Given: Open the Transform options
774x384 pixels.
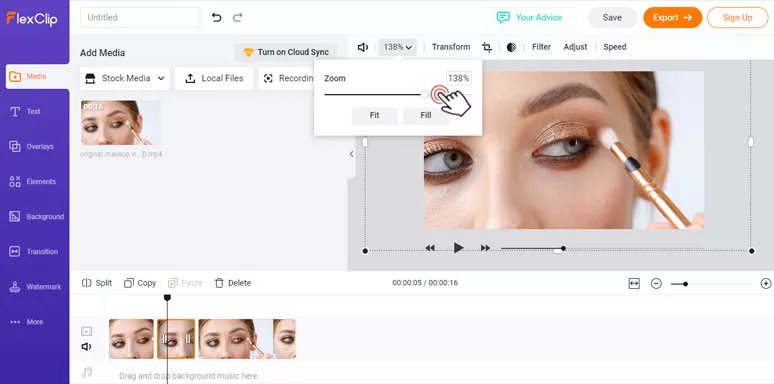Looking at the screenshot, I should pos(451,47).
